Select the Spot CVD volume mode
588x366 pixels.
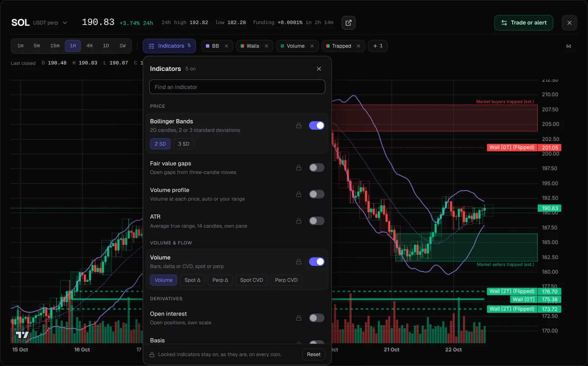252,280
